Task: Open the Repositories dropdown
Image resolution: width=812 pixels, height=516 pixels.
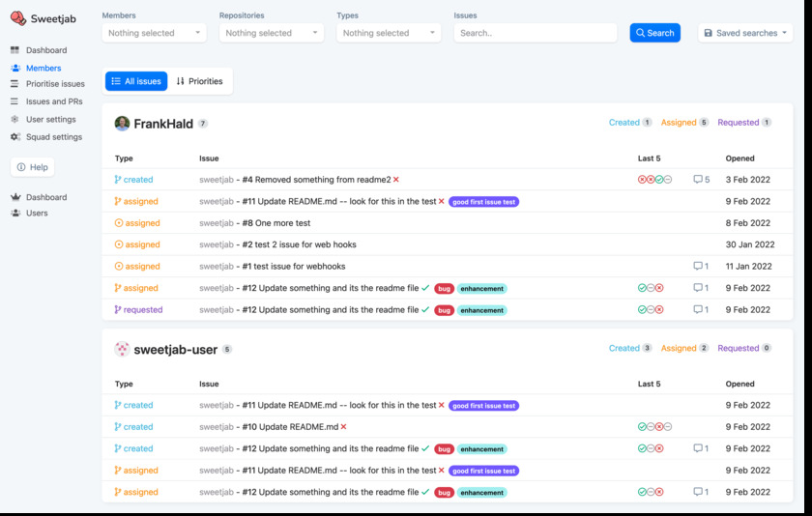Action: tap(272, 33)
